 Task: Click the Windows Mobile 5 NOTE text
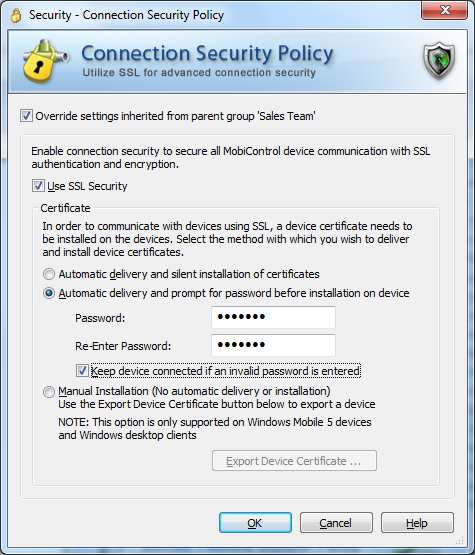tap(215, 428)
